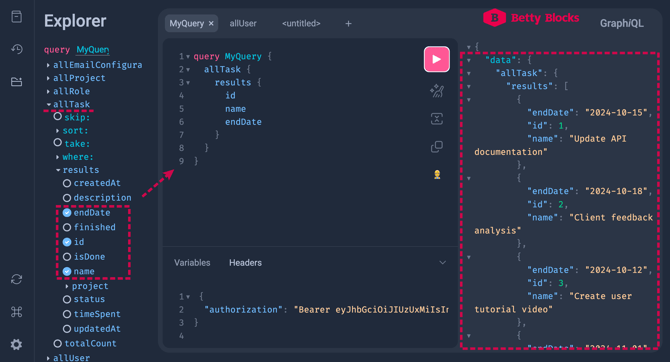Click the authorization header line
The width and height of the screenshot is (670, 362).
pos(326,310)
